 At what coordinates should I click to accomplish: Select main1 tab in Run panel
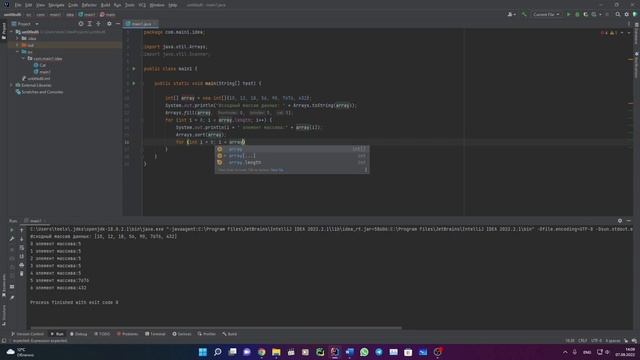coord(35,221)
